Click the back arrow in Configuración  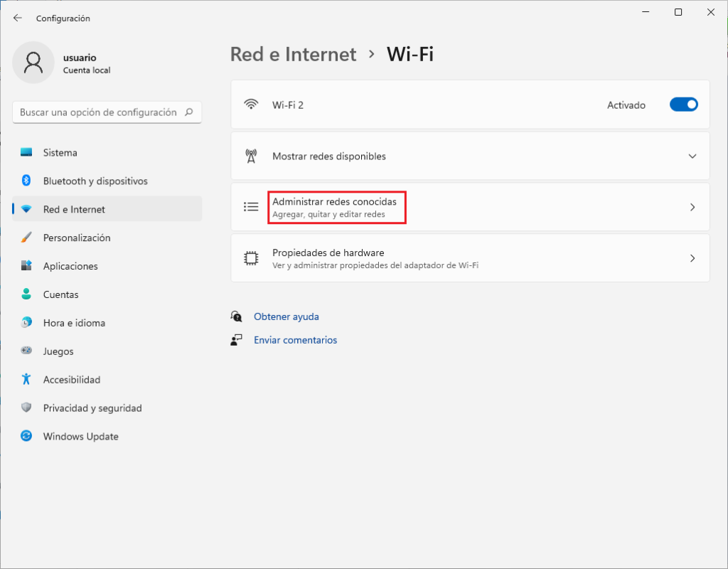point(18,18)
